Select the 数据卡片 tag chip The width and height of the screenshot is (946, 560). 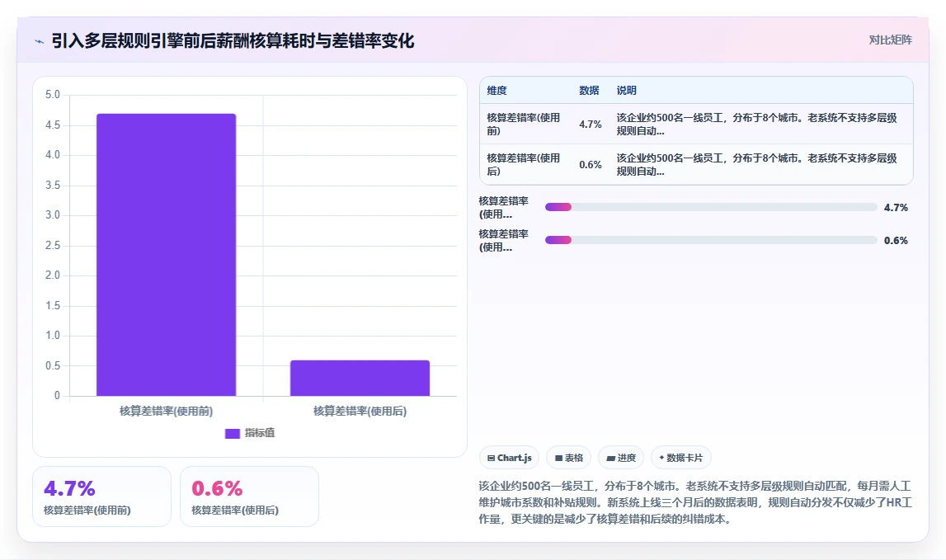click(680, 458)
